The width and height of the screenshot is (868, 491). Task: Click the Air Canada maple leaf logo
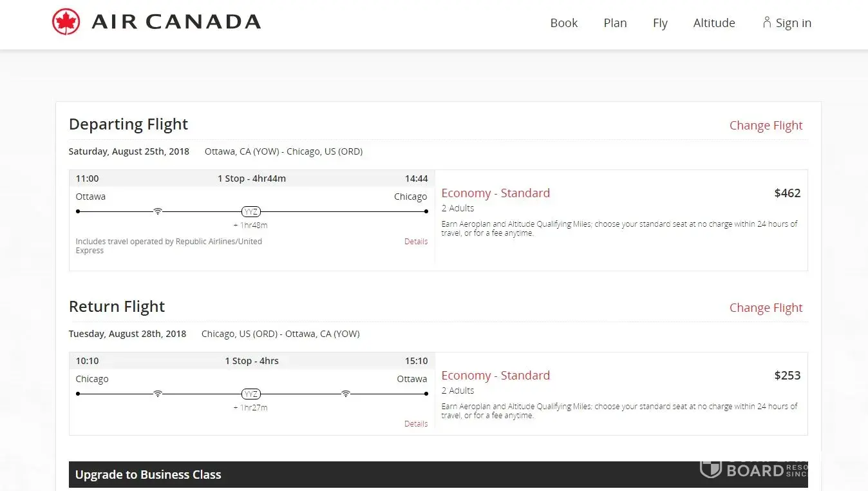click(66, 22)
